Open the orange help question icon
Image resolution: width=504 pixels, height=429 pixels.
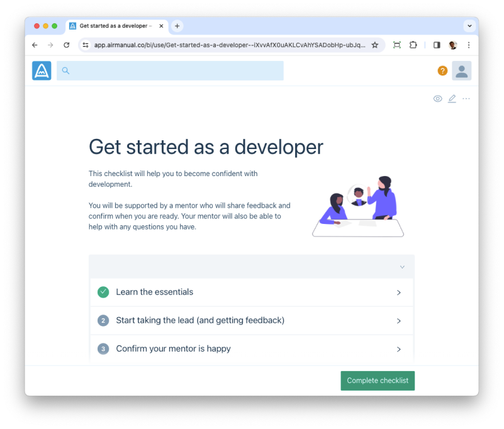click(442, 70)
